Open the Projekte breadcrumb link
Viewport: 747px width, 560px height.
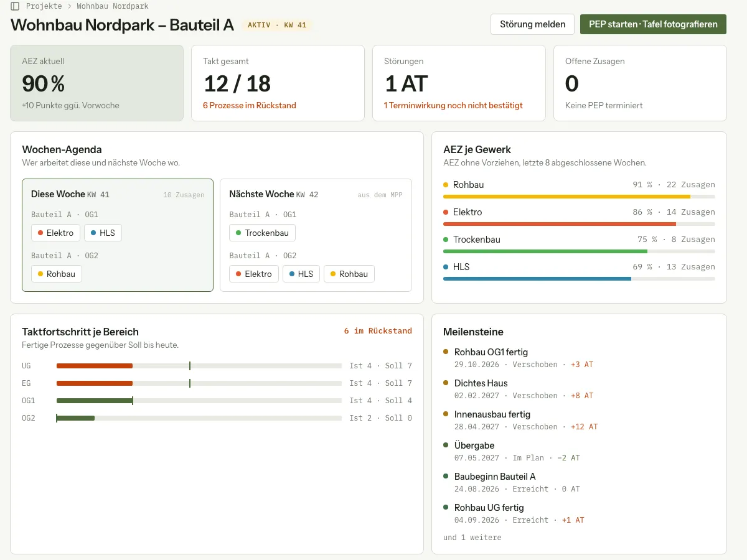click(x=44, y=6)
